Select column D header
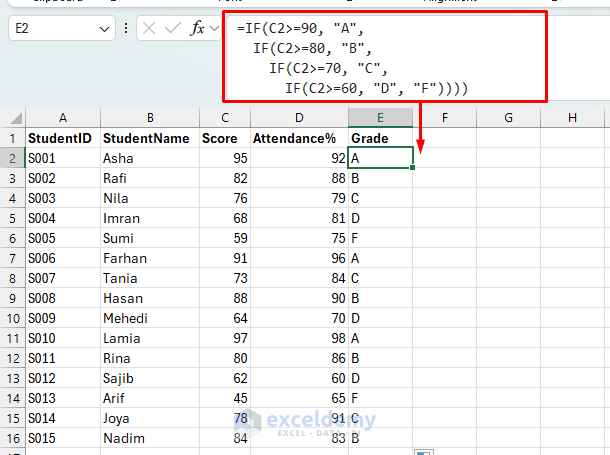Viewport: 610px width, 455px height. [299, 118]
